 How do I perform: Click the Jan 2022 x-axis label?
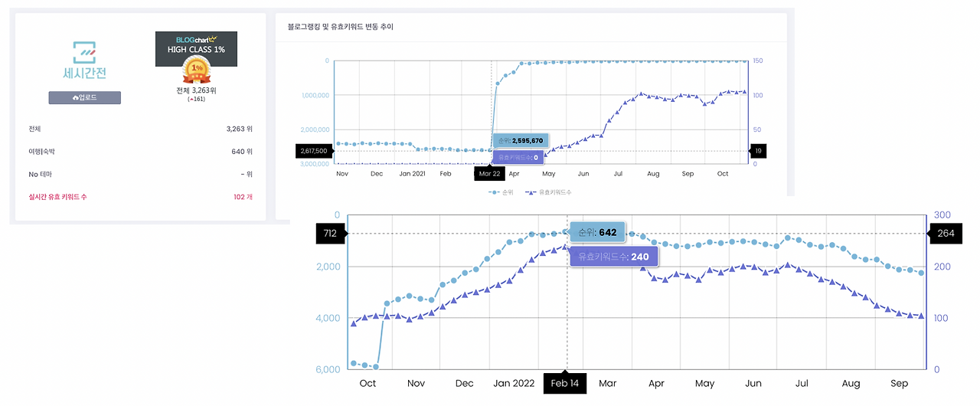click(514, 383)
